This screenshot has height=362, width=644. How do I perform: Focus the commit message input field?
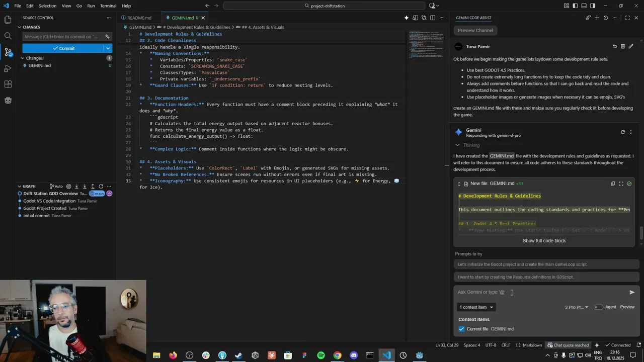(63, 36)
